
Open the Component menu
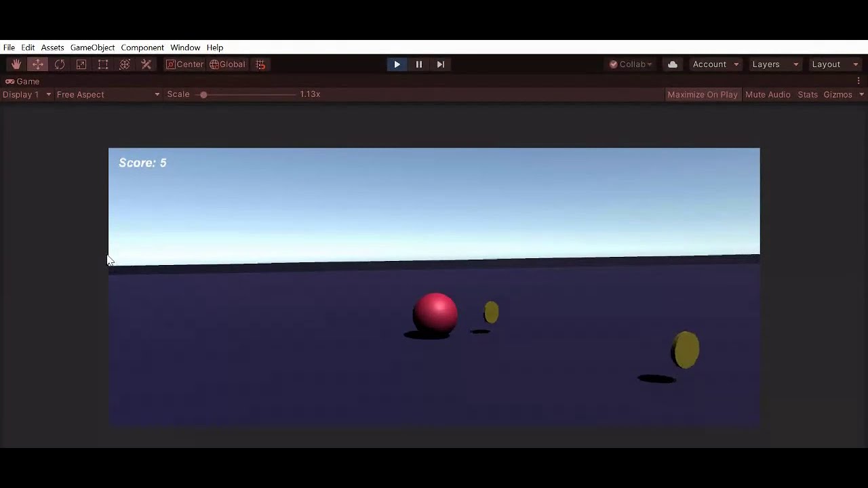pyautogui.click(x=142, y=47)
